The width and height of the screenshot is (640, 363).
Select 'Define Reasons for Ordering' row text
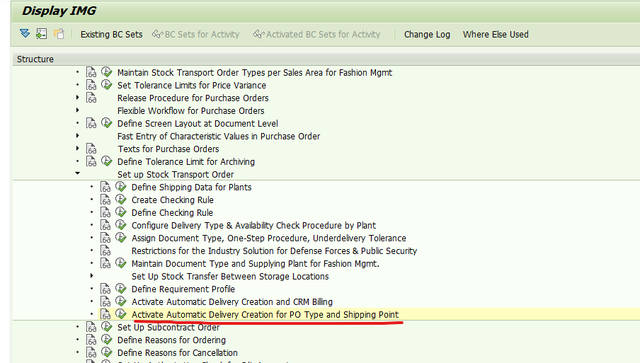pos(171,340)
